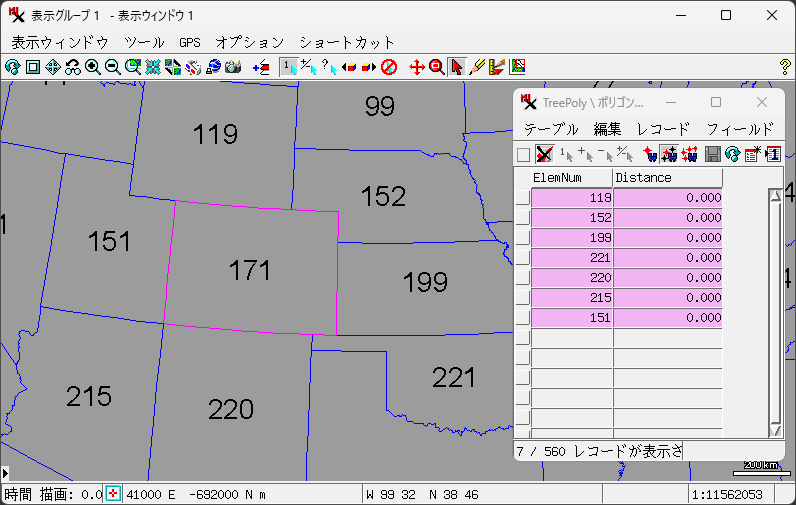Screen dimensions: 796x505
Task: Open the レコード menu in table window
Action: pos(663,129)
